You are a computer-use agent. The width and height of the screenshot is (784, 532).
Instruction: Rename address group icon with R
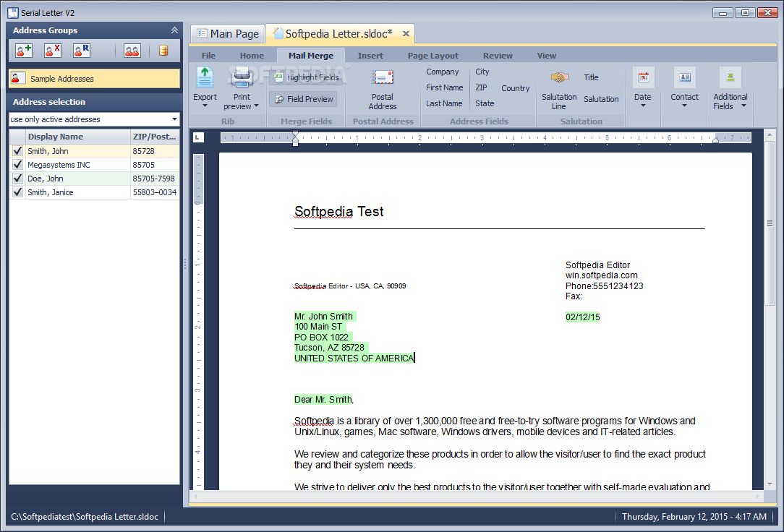tap(82, 51)
